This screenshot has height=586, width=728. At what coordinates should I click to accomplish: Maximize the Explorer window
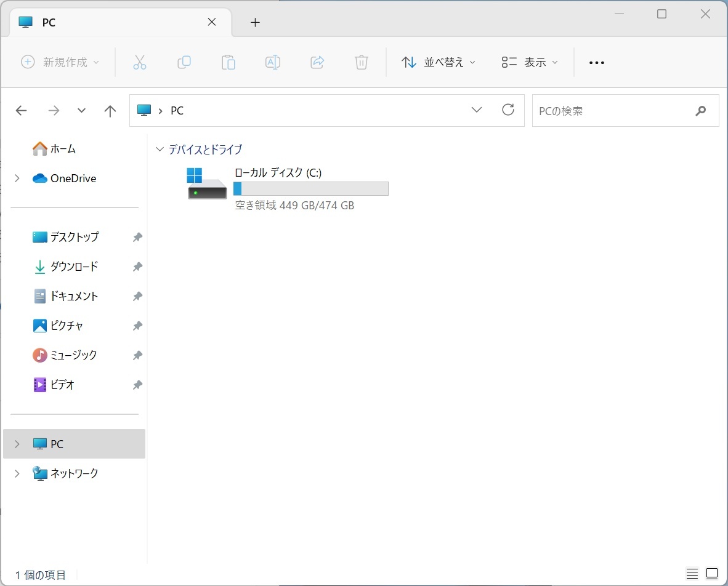[662, 14]
